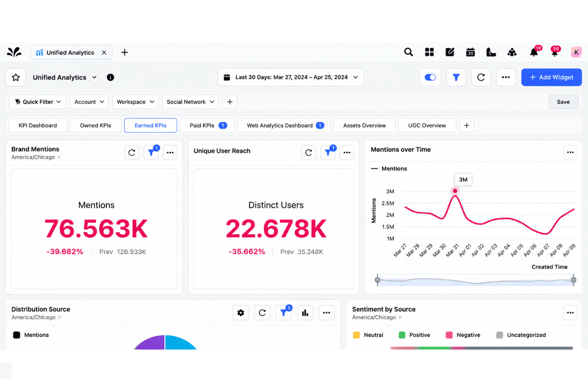Click the boot-shaped icon in top bar
This screenshot has height=392, width=588.
[x=491, y=52]
